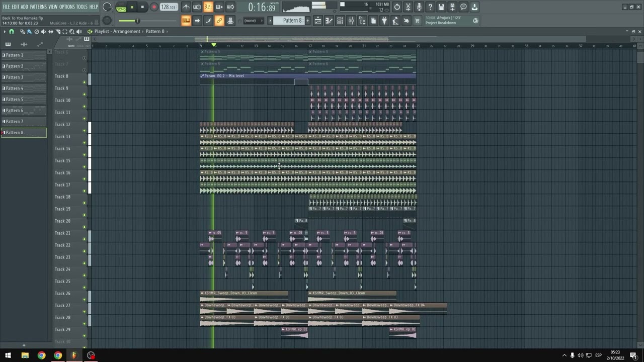Toggle typing keyboard to piano
This screenshot has height=362, width=644.
pos(186,21)
